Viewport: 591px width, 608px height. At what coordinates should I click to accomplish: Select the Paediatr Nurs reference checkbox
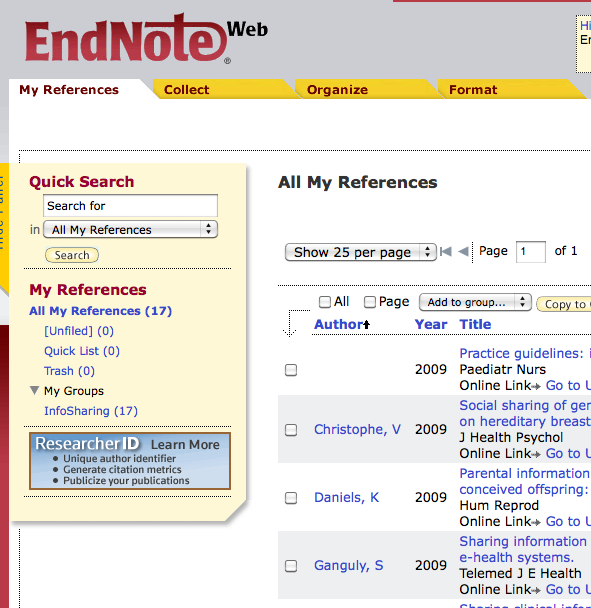(291, 370)
